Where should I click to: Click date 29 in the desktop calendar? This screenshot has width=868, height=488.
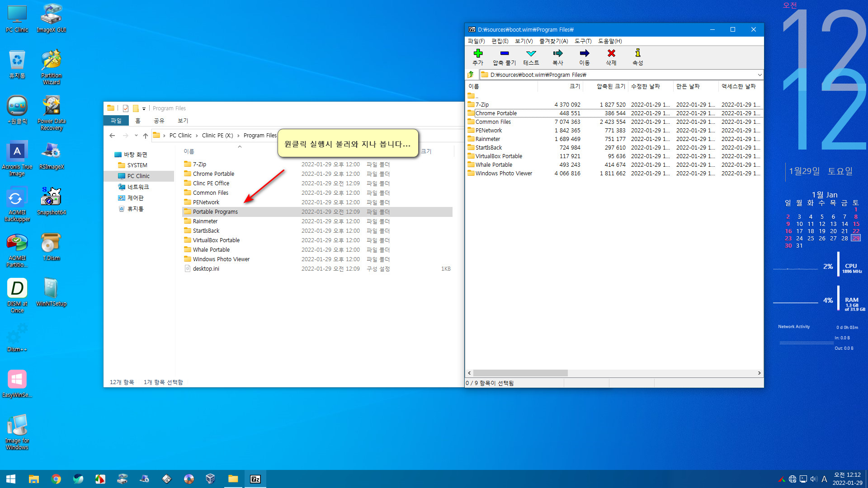click(x=855, y=238)
